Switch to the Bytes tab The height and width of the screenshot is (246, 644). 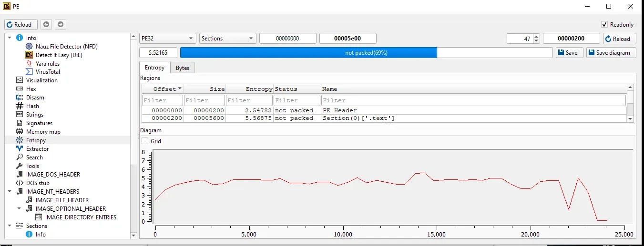tap(182, 68)
